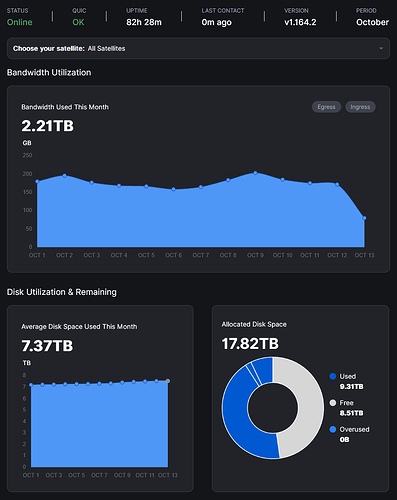The image size is (397, 500).
Task: Click the 9.31TB used value
Action: [351, 387]
